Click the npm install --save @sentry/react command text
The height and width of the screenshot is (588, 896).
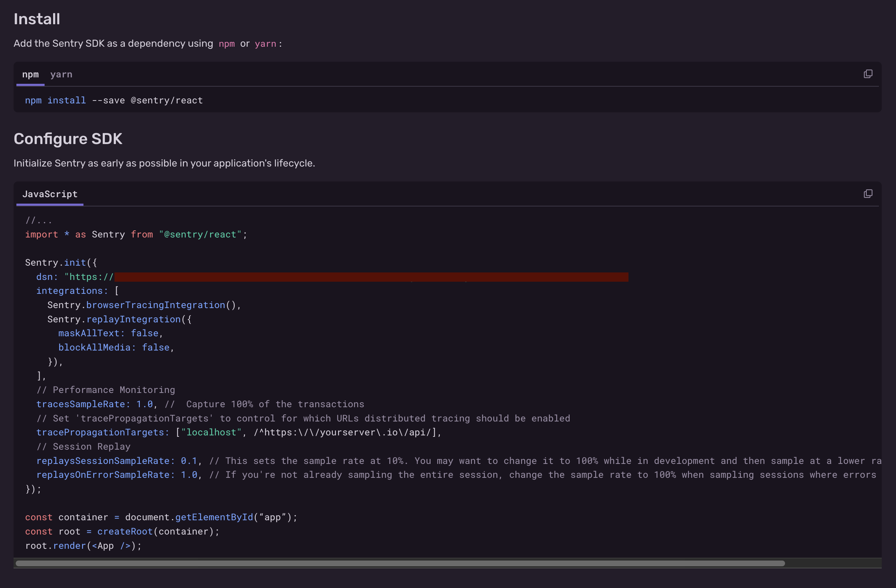(114, 101)
